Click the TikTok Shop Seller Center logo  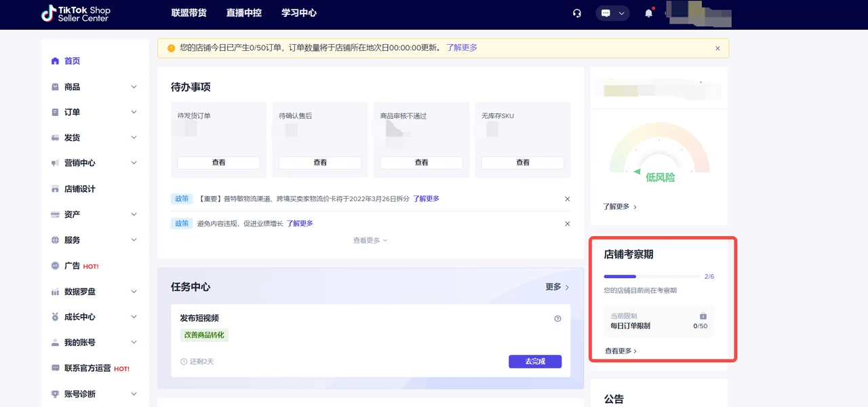pyautogui.click(x=75, y=13)
